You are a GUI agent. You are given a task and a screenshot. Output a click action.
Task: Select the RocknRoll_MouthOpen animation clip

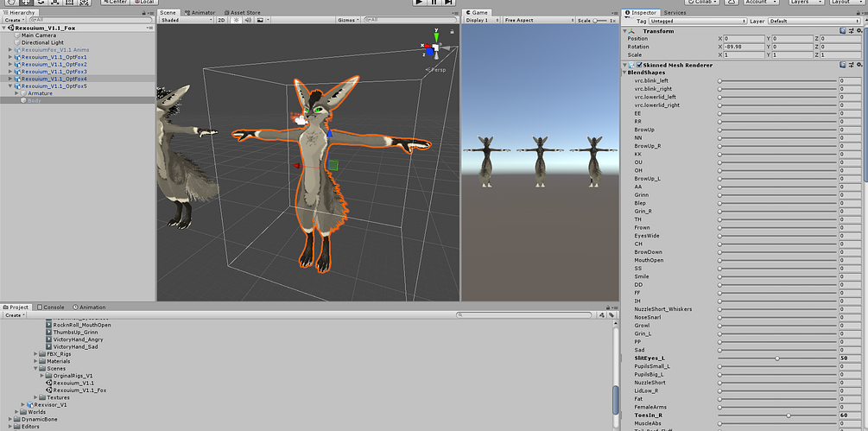(x=82, y=325)
